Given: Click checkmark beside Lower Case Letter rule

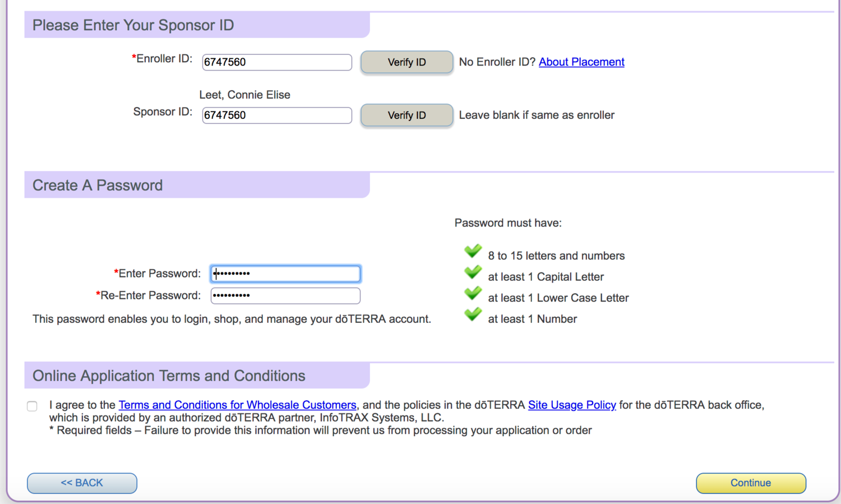Looking at the screenshot, I should click(x=473, y=293).
